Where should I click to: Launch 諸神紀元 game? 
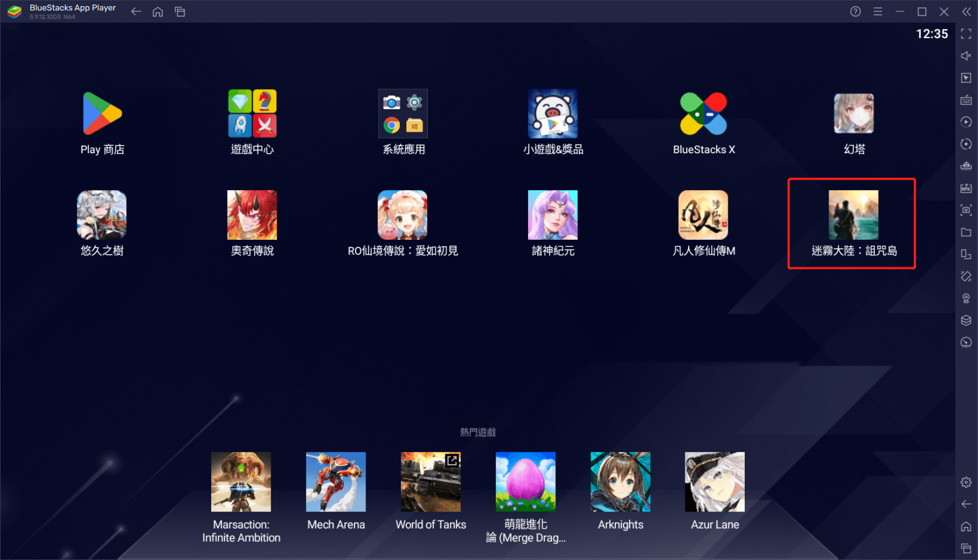click(x=553, y=215)
